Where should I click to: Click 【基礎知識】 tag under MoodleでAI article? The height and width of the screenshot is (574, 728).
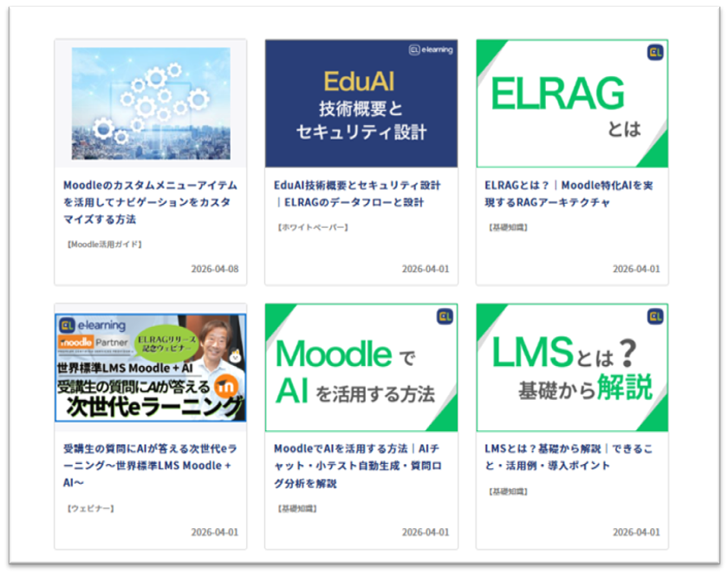[x=297, y=509]
